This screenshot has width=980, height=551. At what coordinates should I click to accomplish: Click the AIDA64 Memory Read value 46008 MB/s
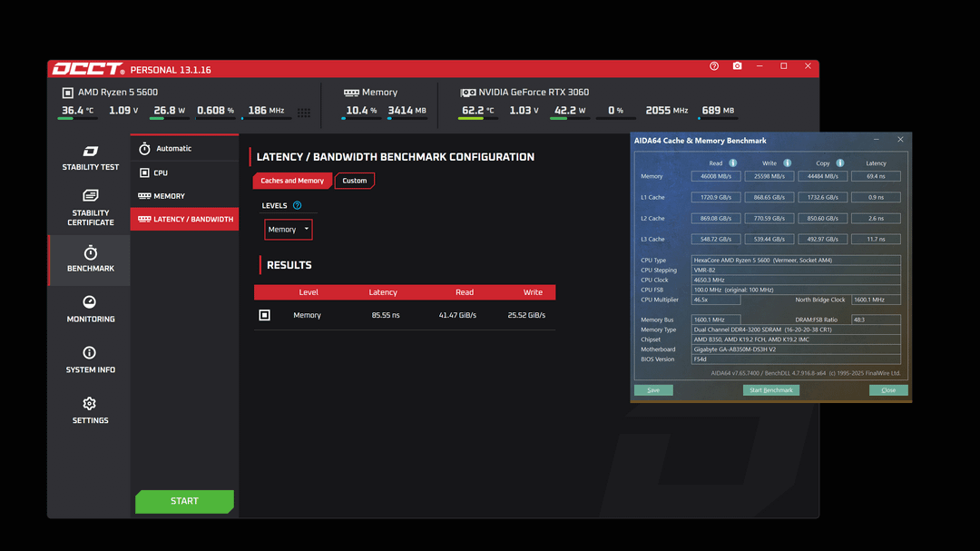coord(716,176)
